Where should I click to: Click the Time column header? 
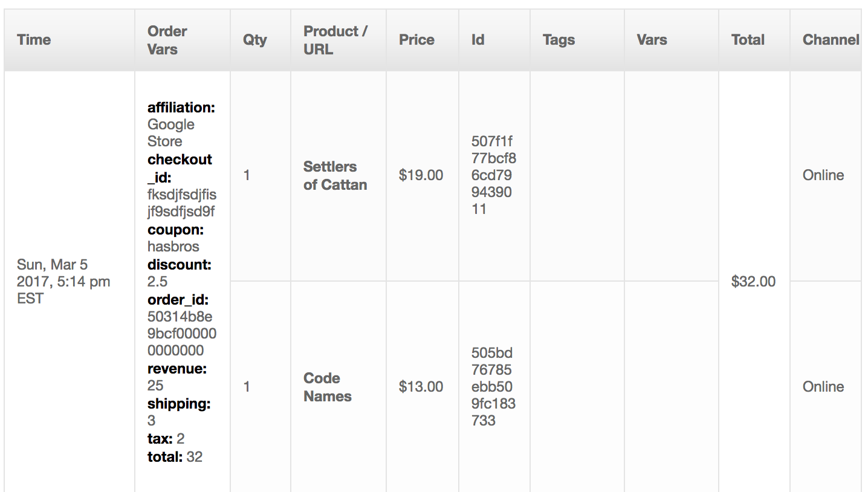pos(34,40)
